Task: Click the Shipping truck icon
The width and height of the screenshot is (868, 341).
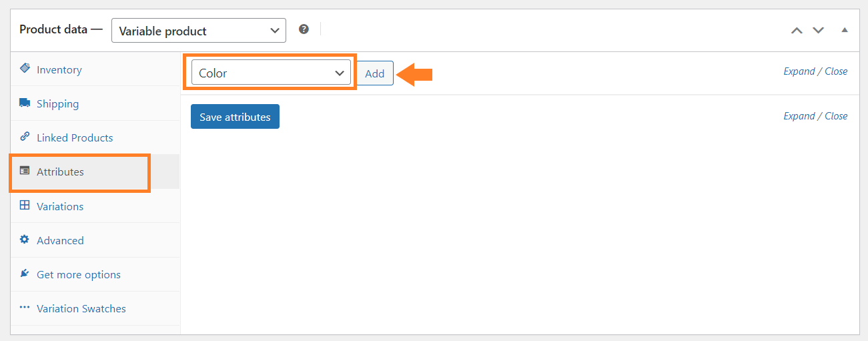Action: pos(25,103)
